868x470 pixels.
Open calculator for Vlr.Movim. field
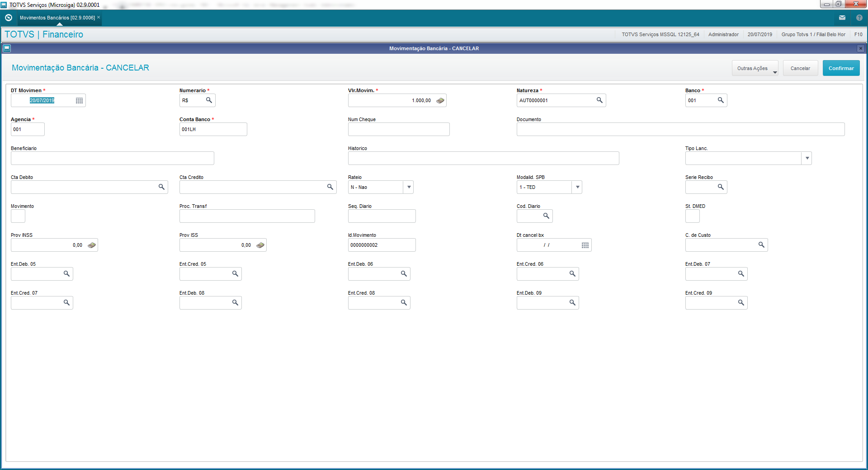point(440,101)
